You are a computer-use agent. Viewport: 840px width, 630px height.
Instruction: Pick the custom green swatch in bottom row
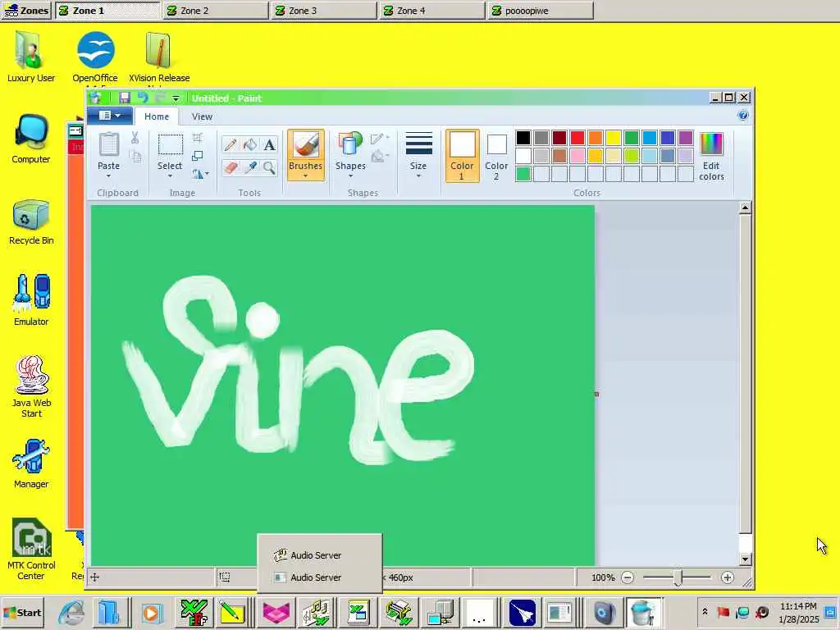(x=523, y=174)
